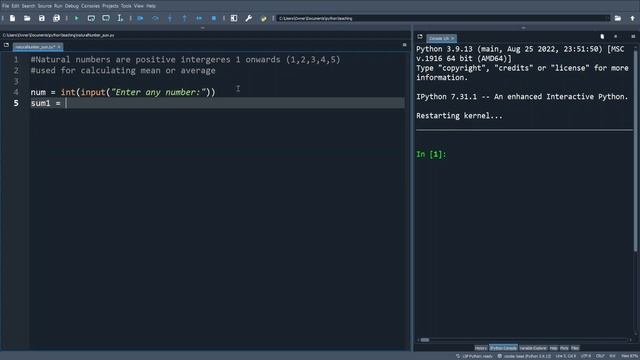Click line 2 comment about mean

click(x=123, y=71)
